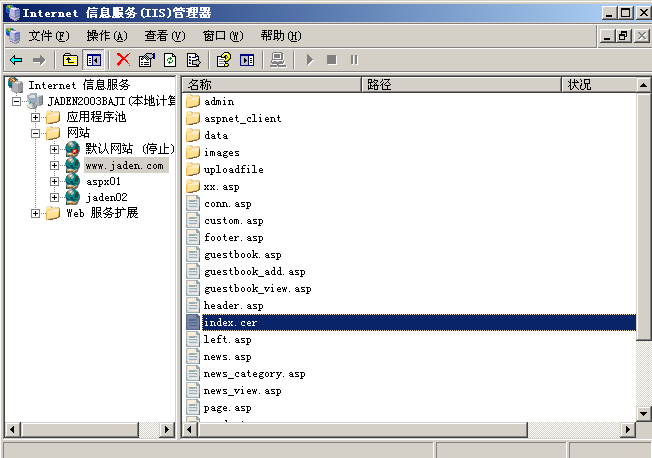The width and height of the screenshot is (652, 458).
Task: Select the footer.asp file
Action: 234,238
